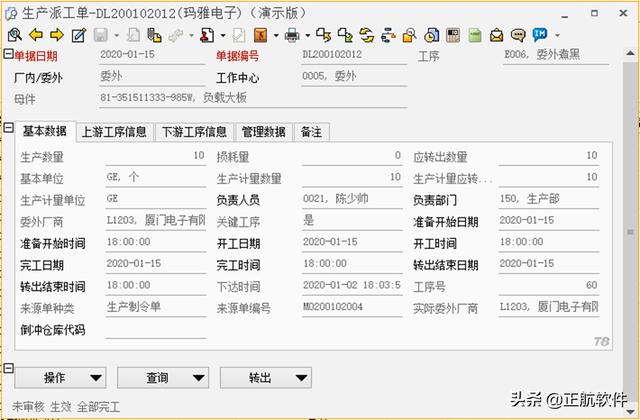Collapse the bottom buttons section expander

click(x=8, y=368)
